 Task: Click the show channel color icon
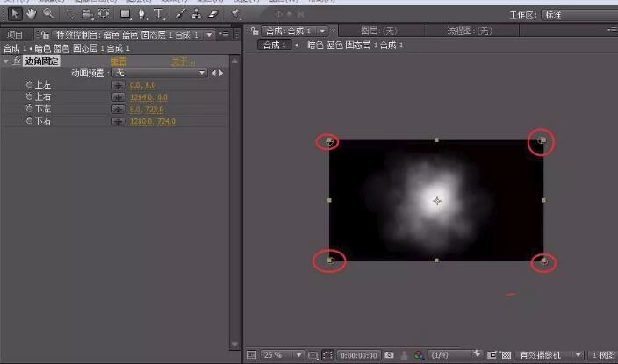click(420, 355)
